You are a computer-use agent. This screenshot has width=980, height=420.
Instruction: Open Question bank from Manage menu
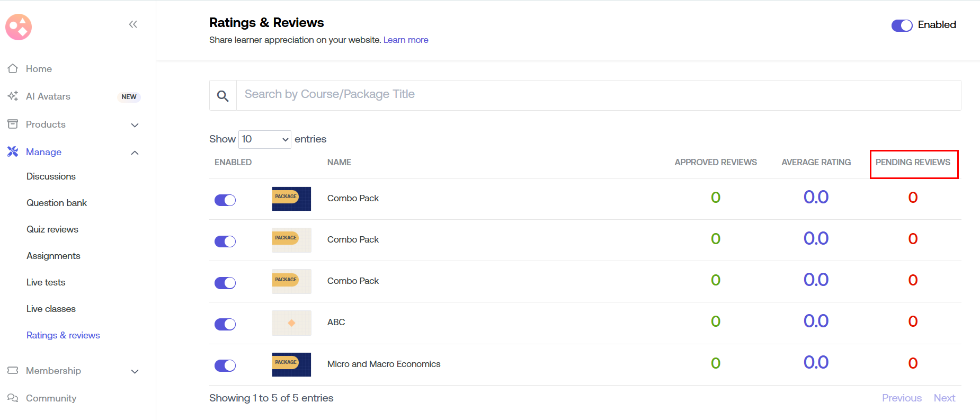click(57, 203)
